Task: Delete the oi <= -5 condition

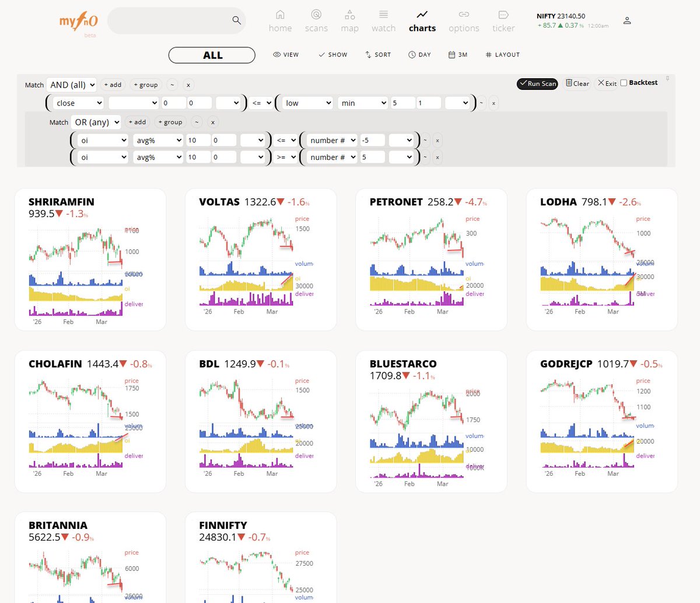Action: pos(437,141)
